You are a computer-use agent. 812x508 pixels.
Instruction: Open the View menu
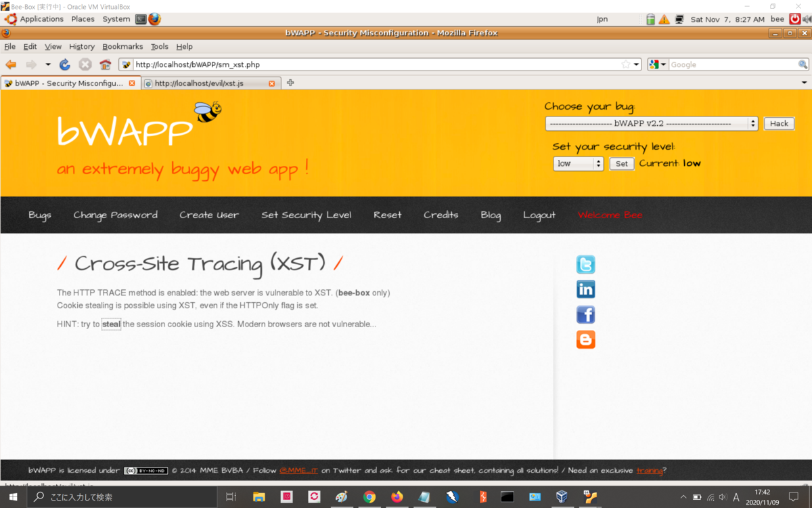pyautogui.click(x=53, y=47)
